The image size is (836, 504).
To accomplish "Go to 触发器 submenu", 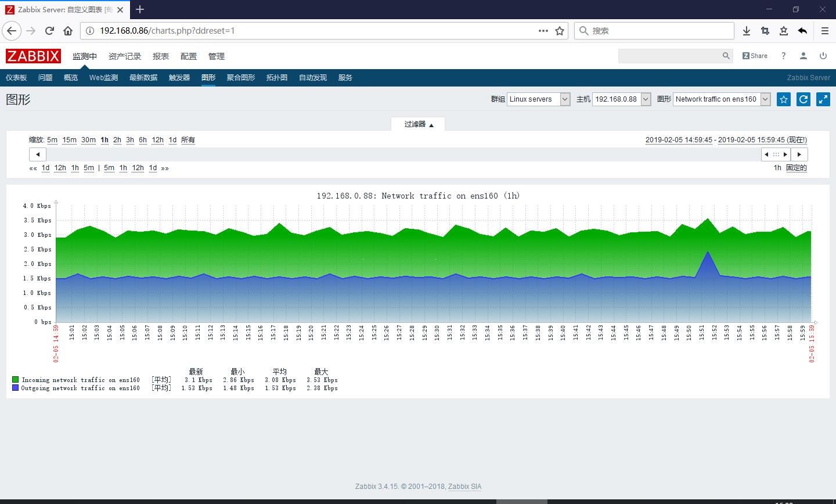I will tap(179, 78).
